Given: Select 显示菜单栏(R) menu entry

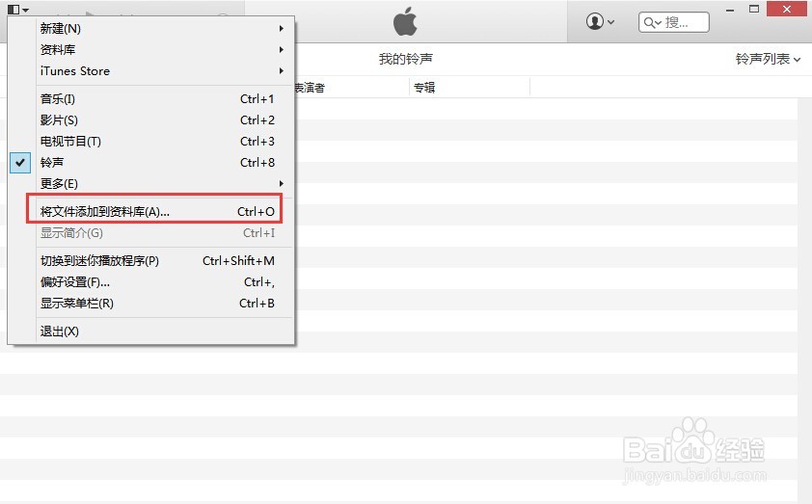Looking at the screenshot, I should [x=164, y=304].
